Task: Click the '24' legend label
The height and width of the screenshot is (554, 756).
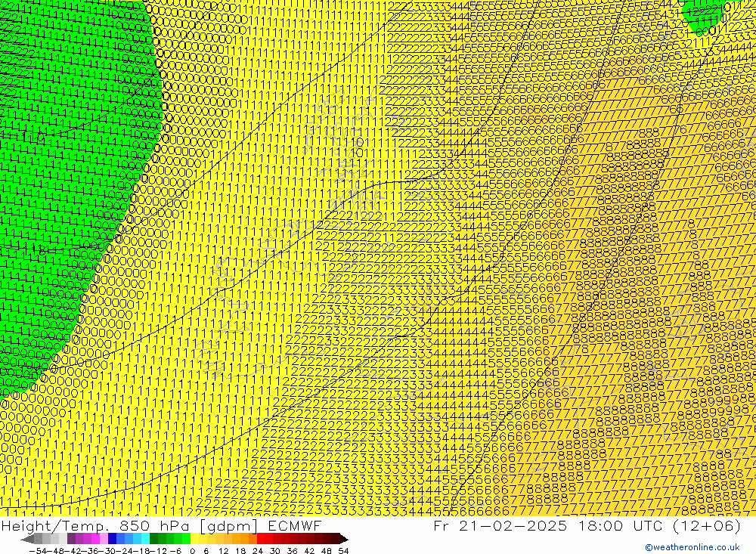Action: [x=258, y=551]
